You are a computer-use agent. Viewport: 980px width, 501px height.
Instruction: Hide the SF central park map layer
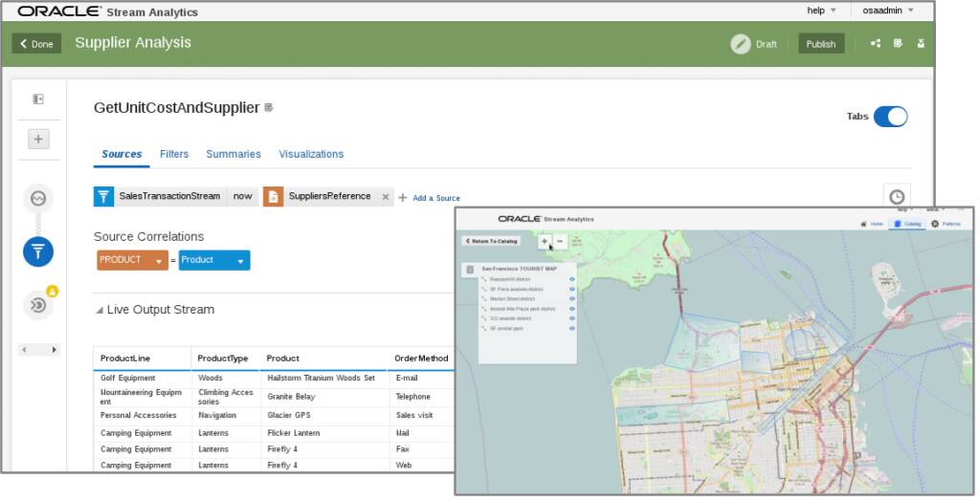(x=571, y=328)
